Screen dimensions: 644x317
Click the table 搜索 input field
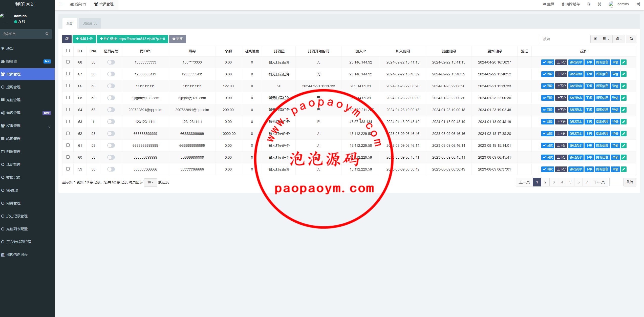564,39
